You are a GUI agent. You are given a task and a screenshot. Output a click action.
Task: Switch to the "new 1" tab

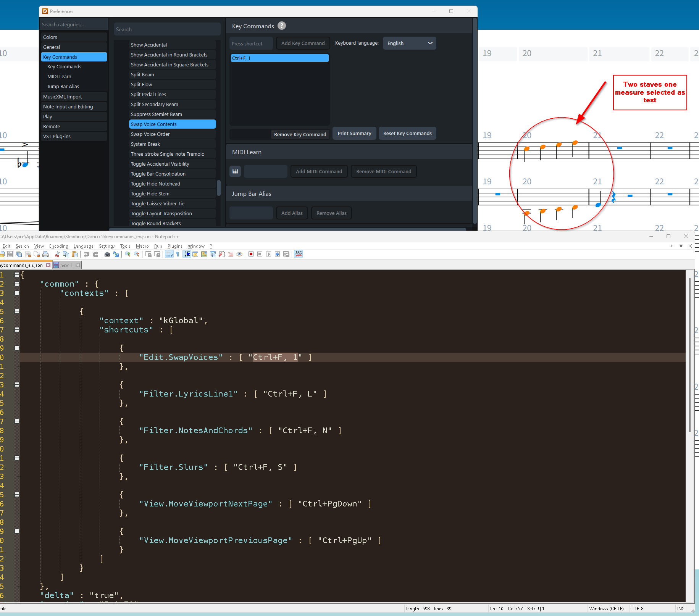point(66,265)
